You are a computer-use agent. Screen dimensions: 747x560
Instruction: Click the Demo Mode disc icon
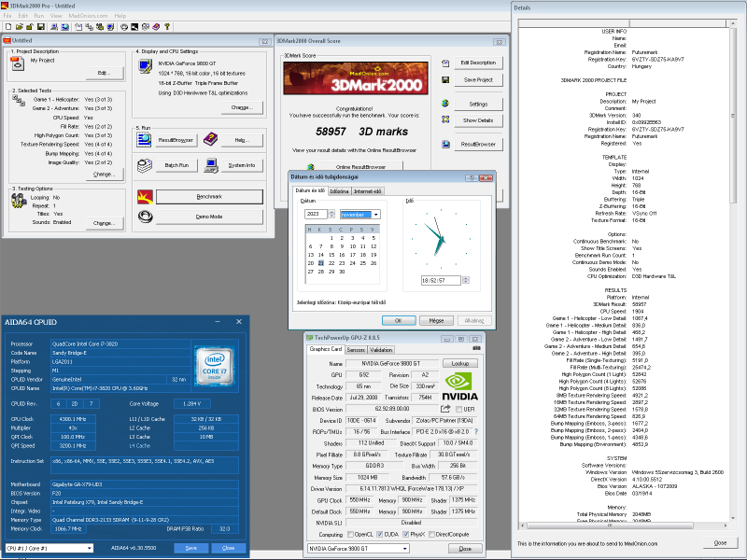pos(146,217)
